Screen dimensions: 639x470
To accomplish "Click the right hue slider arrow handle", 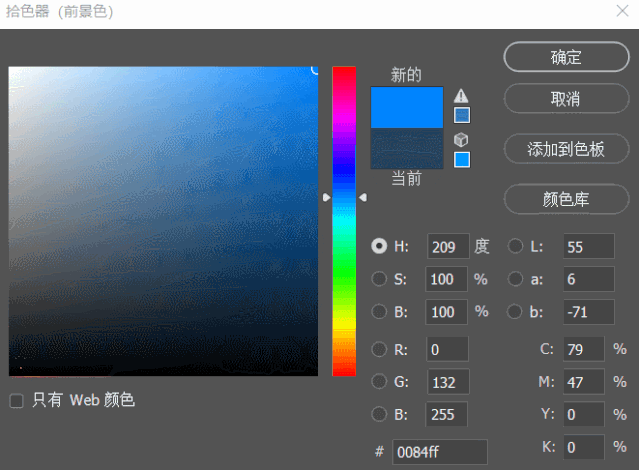I will click(x=363, y=197).
